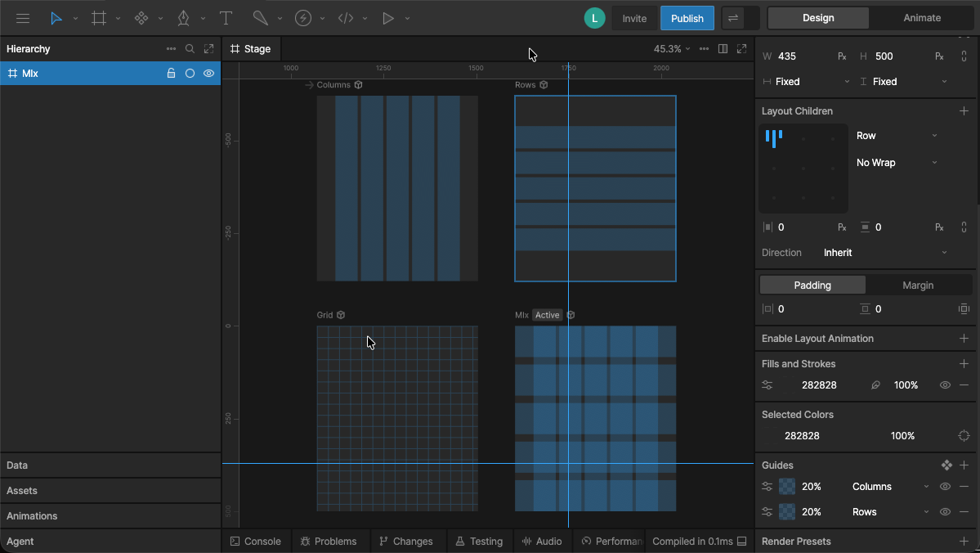Add a Layout Children entry

pyautogui.click(x=964, y=110)
